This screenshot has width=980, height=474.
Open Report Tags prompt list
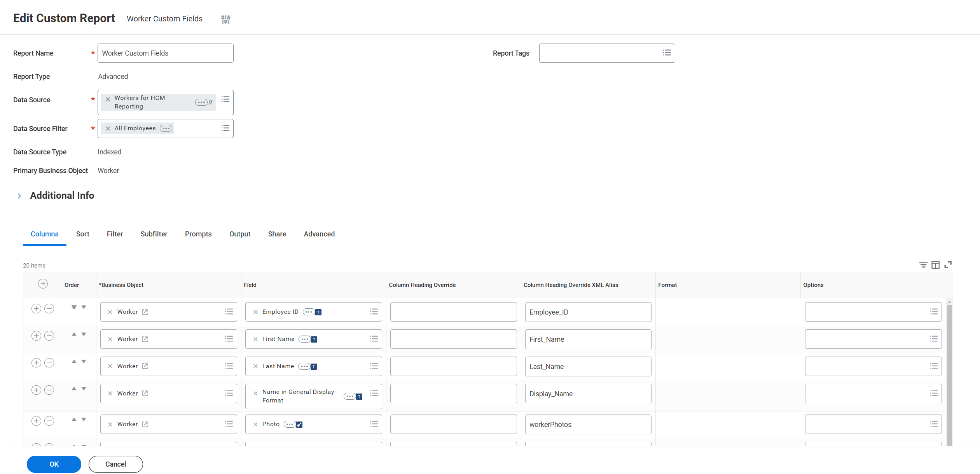667,53
